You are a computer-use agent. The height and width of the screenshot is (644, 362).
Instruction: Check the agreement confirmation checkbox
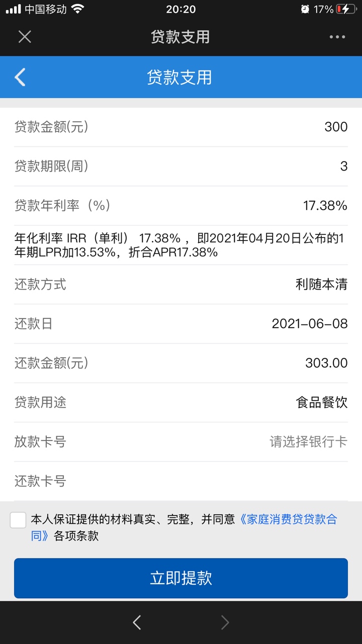pos(18,520)
